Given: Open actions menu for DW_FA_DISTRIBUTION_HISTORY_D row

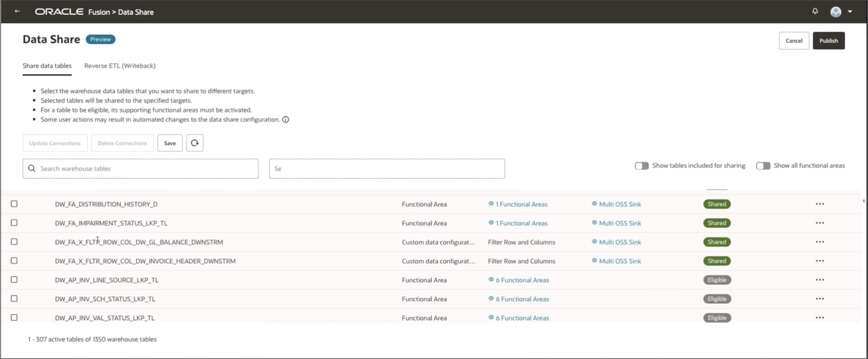Looking at the screenshot, I should coord(820,204).
